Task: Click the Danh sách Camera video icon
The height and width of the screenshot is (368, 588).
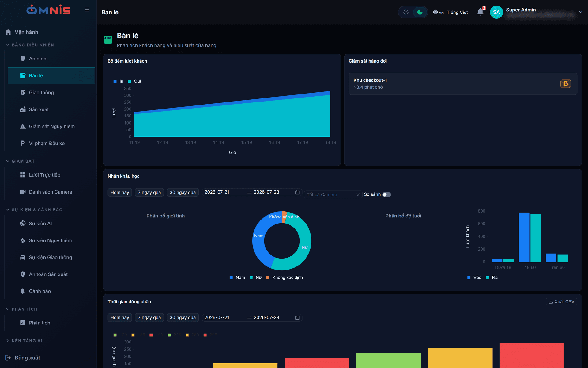Action: [x=23, y=192]
